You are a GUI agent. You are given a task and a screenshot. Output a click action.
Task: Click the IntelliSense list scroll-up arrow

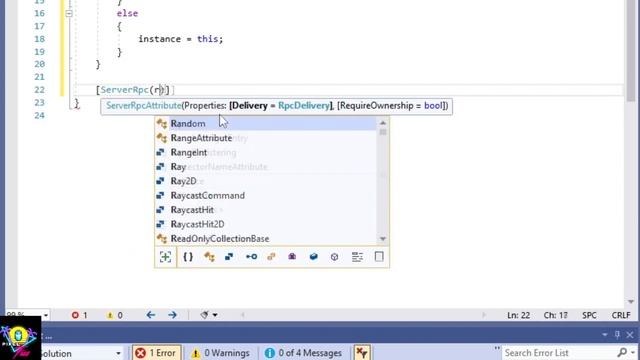[383, 123]
